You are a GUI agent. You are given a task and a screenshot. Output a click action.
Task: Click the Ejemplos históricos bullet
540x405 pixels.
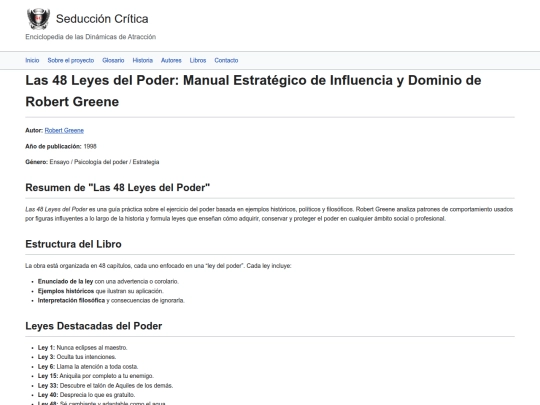101,291
